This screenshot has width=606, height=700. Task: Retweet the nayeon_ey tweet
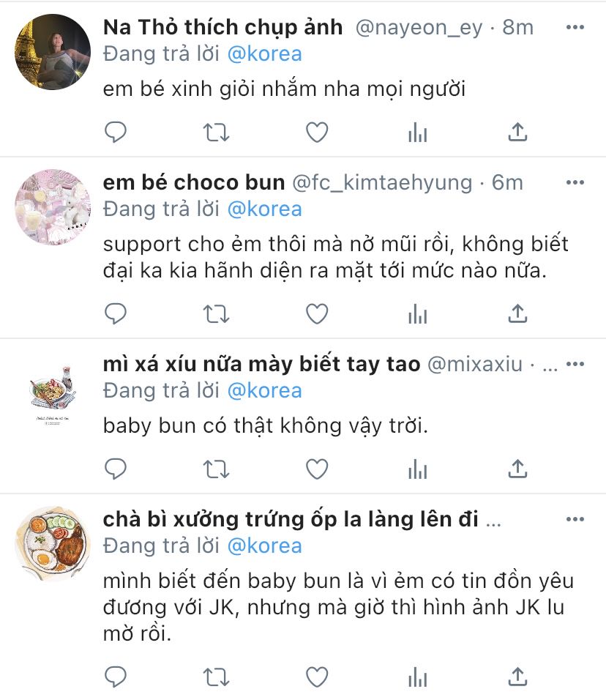pos(216,133)
